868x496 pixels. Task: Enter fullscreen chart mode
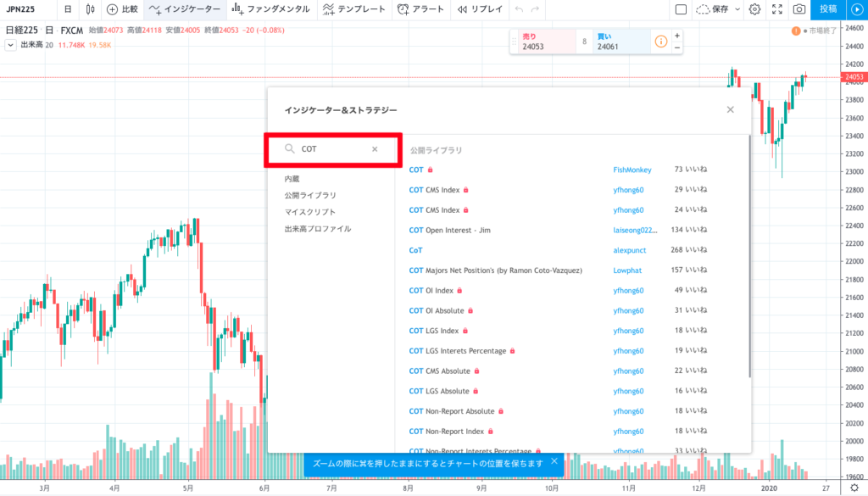tap(777, 9)
